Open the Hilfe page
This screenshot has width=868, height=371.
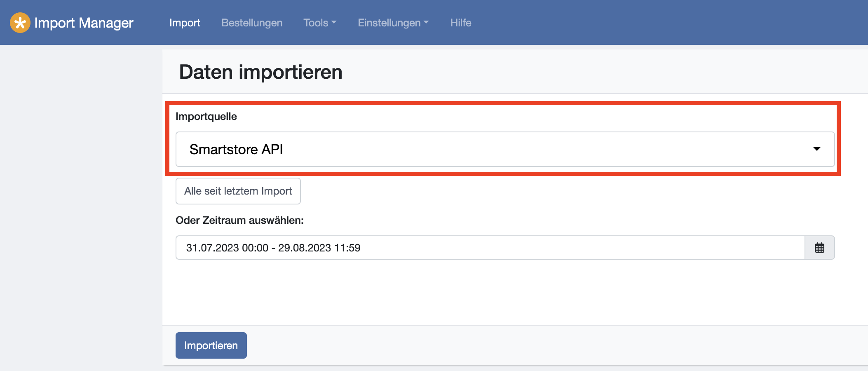pyautogui.click(x=461, y=23)
